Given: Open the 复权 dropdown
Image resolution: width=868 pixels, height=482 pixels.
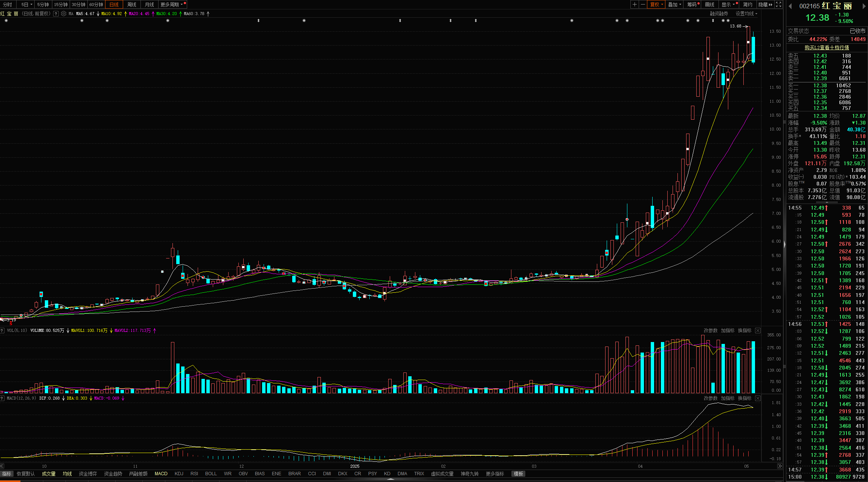Looking at the screenshot, I should [656, 5].
